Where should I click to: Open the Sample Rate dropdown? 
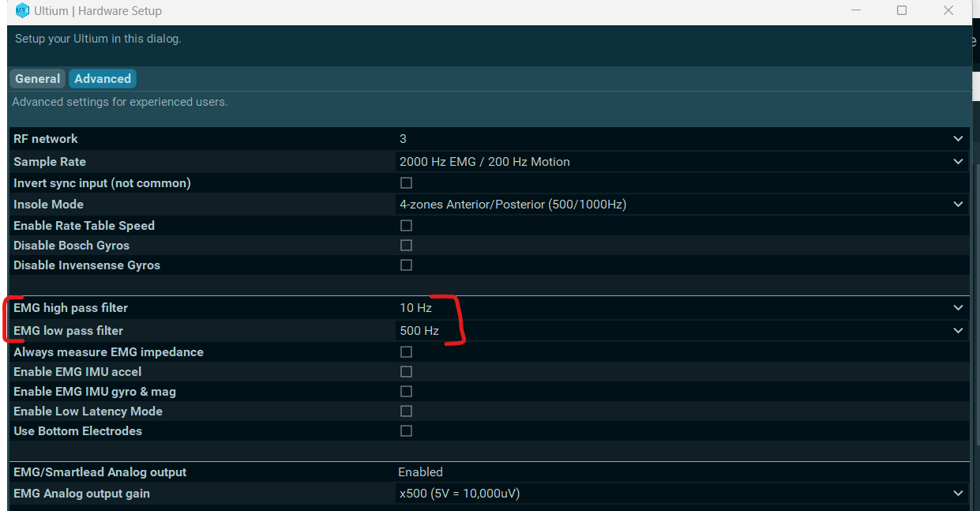681,162
